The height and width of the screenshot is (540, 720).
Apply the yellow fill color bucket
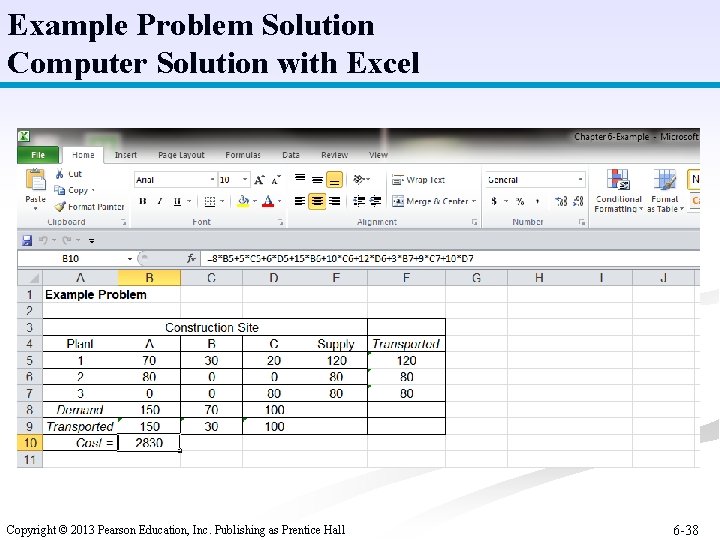[243, 201]
